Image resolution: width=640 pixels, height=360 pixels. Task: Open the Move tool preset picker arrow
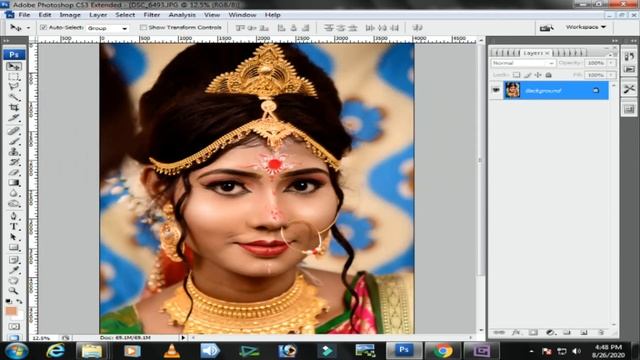28,28
